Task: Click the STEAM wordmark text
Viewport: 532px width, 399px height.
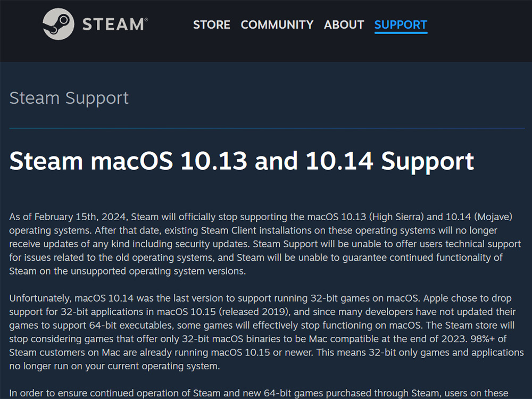Action: point(114,24)
